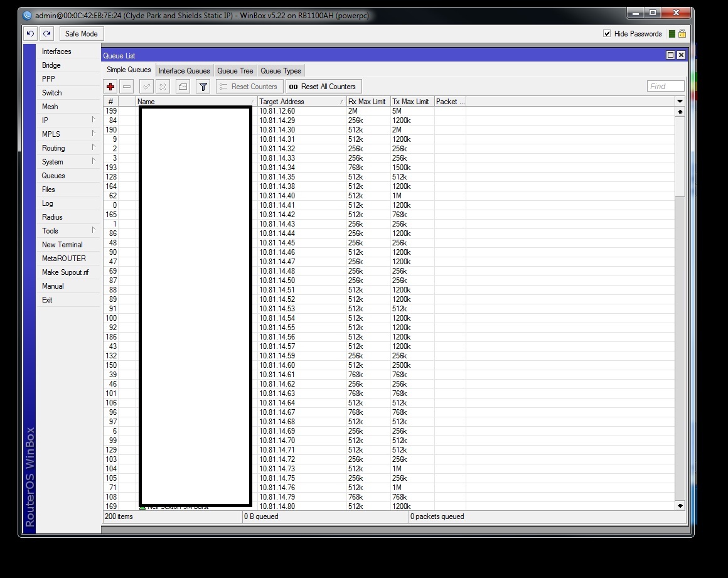Screen dimensions: 728x578
Task: Open the Mesh menu item
Action: pos(68,106)
